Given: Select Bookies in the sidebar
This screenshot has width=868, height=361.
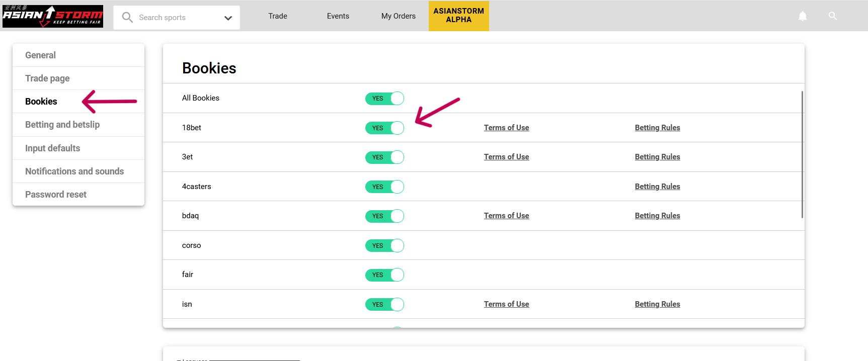Looking at the screenshot, I should [x=78, y=102].
